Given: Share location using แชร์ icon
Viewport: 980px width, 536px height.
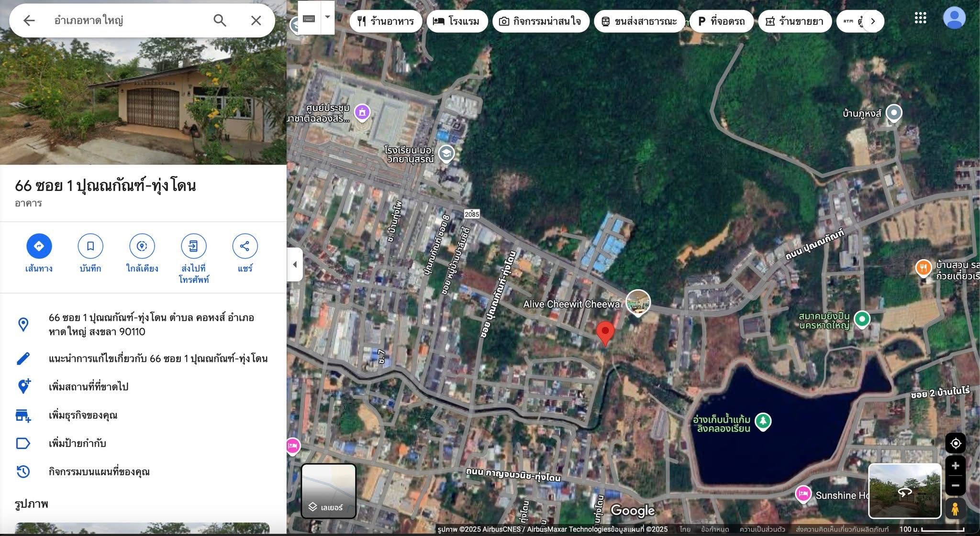Looking at the screenshot, I should 245,246.
